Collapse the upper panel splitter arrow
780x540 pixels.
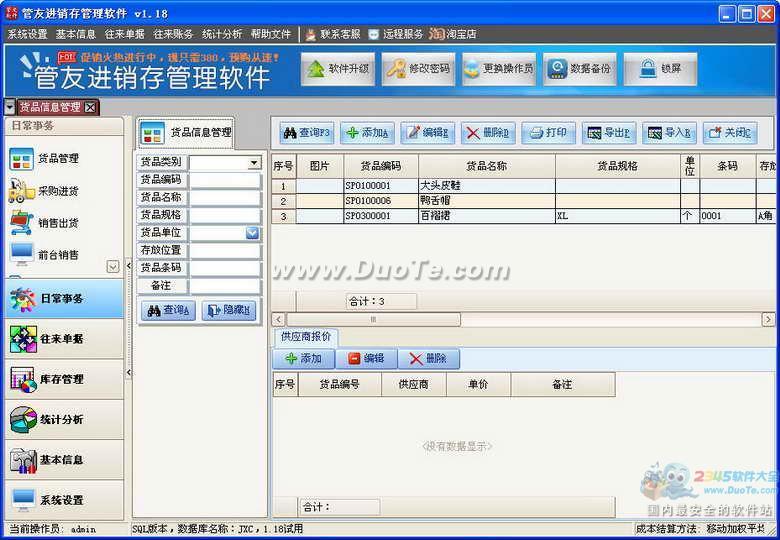[128, 266]
